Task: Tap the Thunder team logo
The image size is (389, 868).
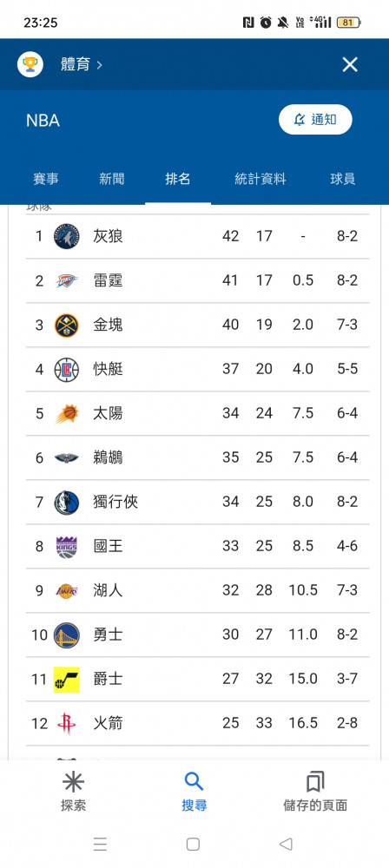Action: pyautogui.click(x=67, y=280)
